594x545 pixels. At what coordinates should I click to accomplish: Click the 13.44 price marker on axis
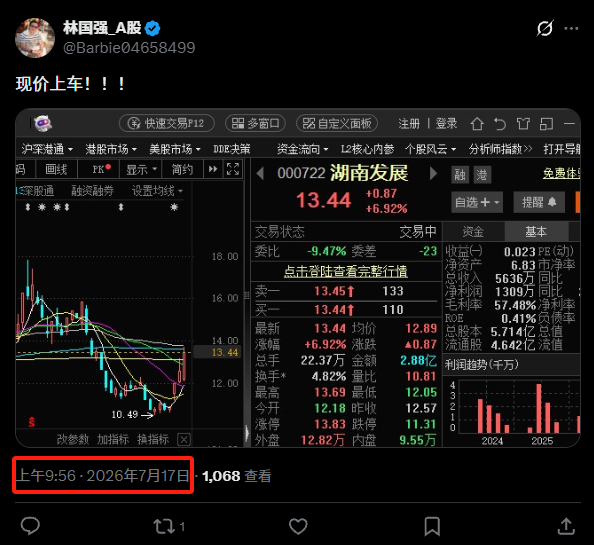pos(217,352)
